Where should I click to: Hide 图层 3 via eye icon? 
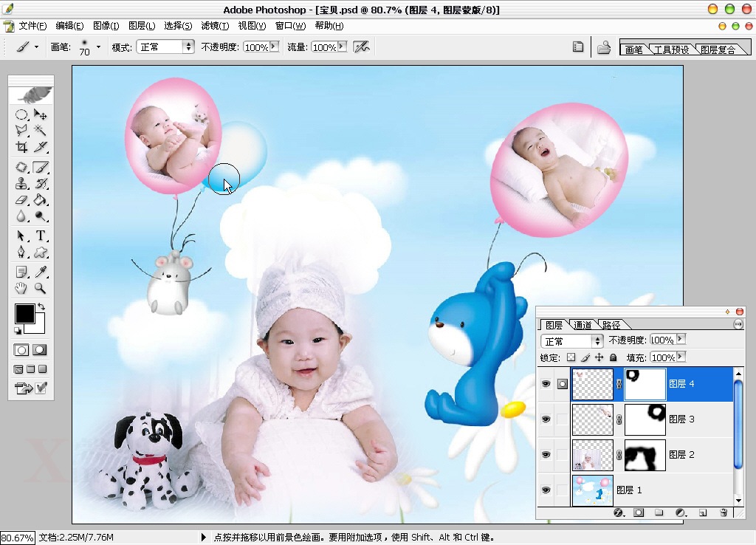(x=546, y=419)
